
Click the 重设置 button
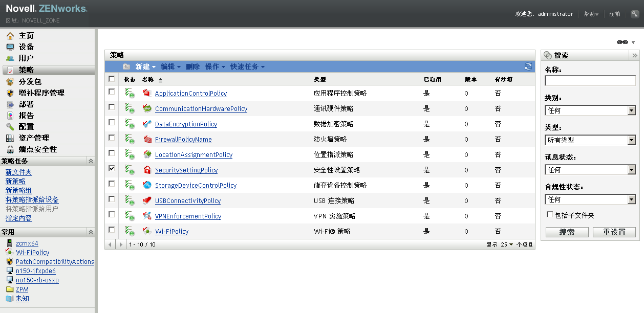(x=614, y=232)
